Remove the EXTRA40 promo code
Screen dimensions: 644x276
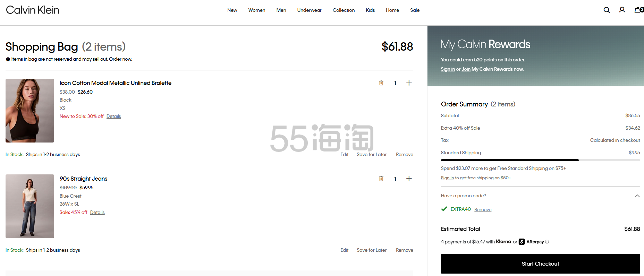click(483, 209)
